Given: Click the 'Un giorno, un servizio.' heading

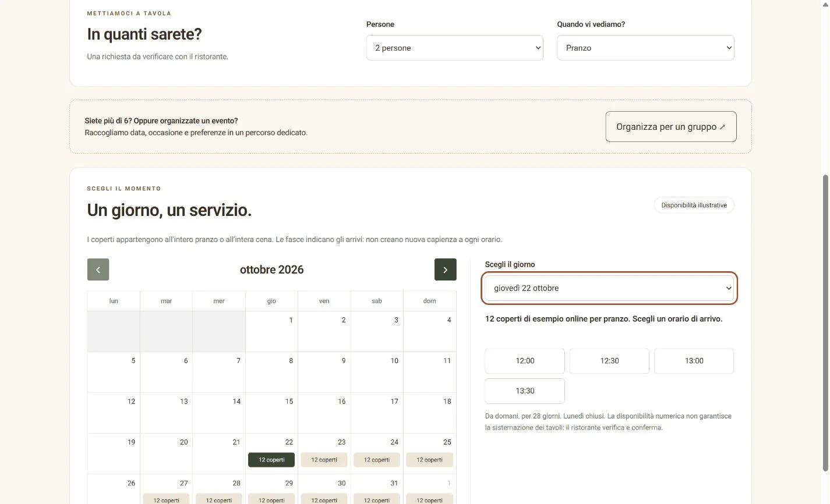Looking at the screenshot, I should pyautogui.click(x=169, y=210).
